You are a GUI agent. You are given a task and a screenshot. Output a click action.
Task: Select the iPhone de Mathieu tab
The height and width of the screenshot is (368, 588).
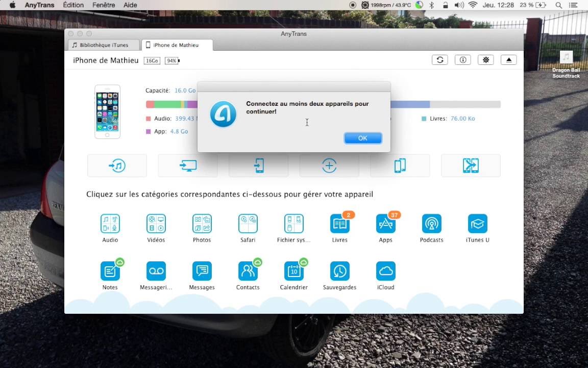point(177,45)
